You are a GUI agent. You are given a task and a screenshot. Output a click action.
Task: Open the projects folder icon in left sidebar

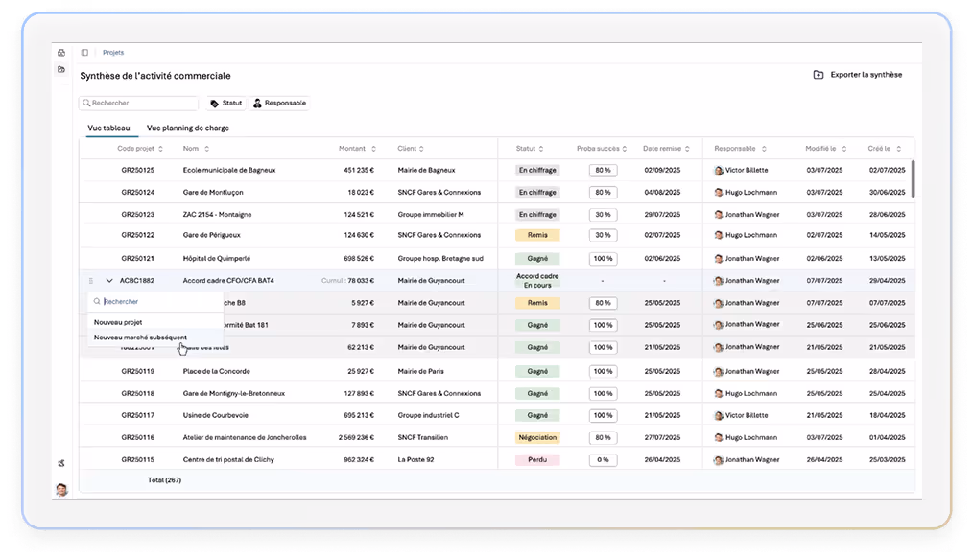click(61, 69)
